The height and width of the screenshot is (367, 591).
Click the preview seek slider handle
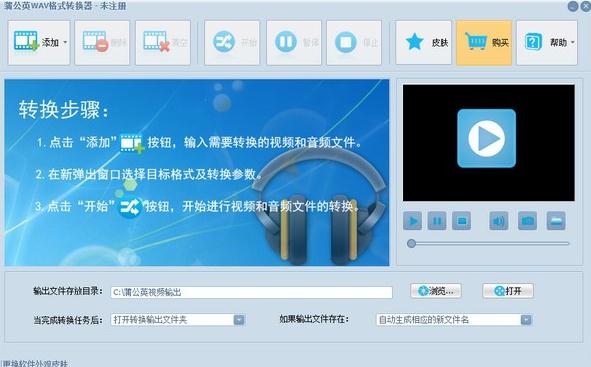tap(411, 243)
